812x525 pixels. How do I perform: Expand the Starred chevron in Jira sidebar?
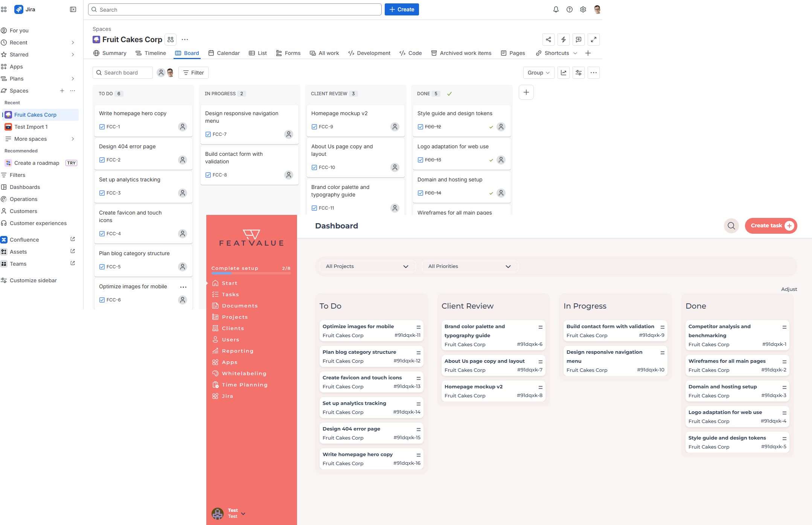pos(73,55)
